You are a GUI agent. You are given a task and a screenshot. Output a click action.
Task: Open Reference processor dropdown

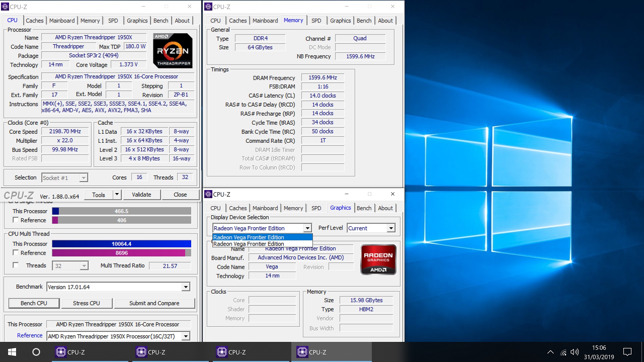pos(186,336)
